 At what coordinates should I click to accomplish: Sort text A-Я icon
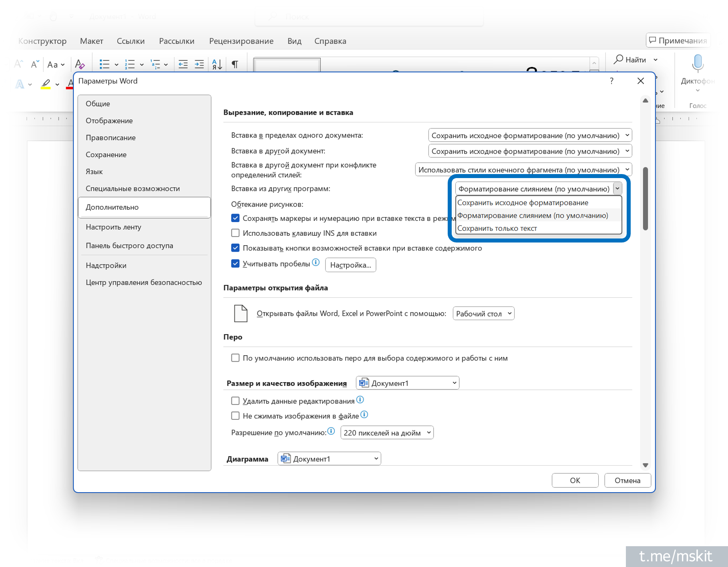click(x=217, y=64)
